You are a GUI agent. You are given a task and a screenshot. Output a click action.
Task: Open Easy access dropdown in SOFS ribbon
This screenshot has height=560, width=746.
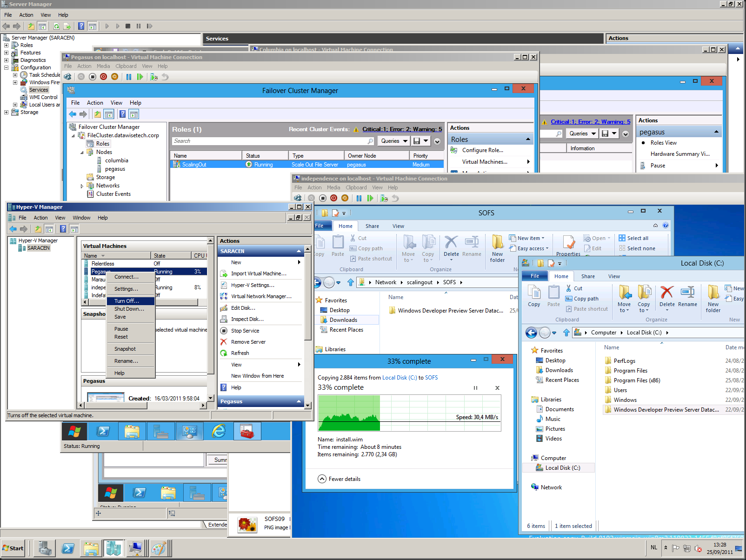pos(529,248)
